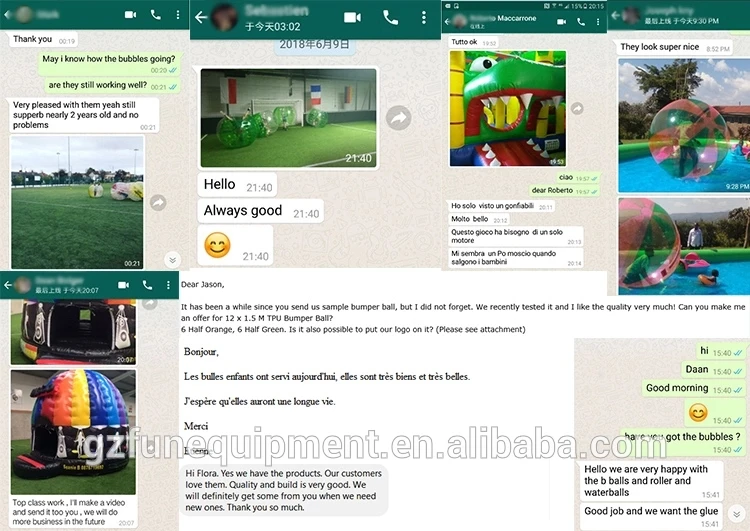Viewport: 750px width, 531px height.
Task: Select 'Dear Jason,' email greeting
Action: tap(202, 285)
